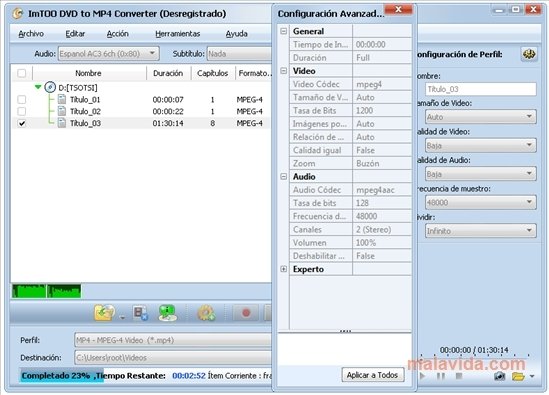The height and width of the screenshot is (395, 549).
Task: Select the Titulo_03 row name
Action: click(85, 123)
